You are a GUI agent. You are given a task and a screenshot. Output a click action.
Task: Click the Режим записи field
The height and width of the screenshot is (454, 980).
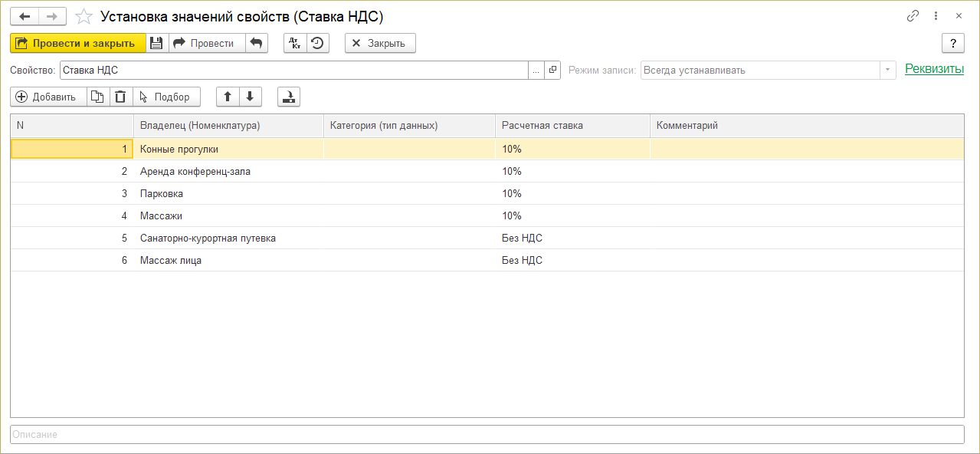click(x=760, y=70)
